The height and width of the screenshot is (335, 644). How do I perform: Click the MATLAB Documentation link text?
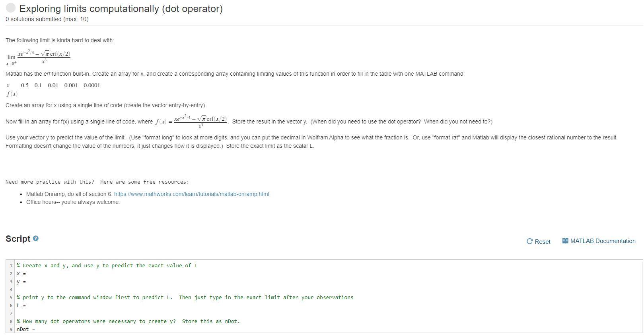tap(603, 241)
